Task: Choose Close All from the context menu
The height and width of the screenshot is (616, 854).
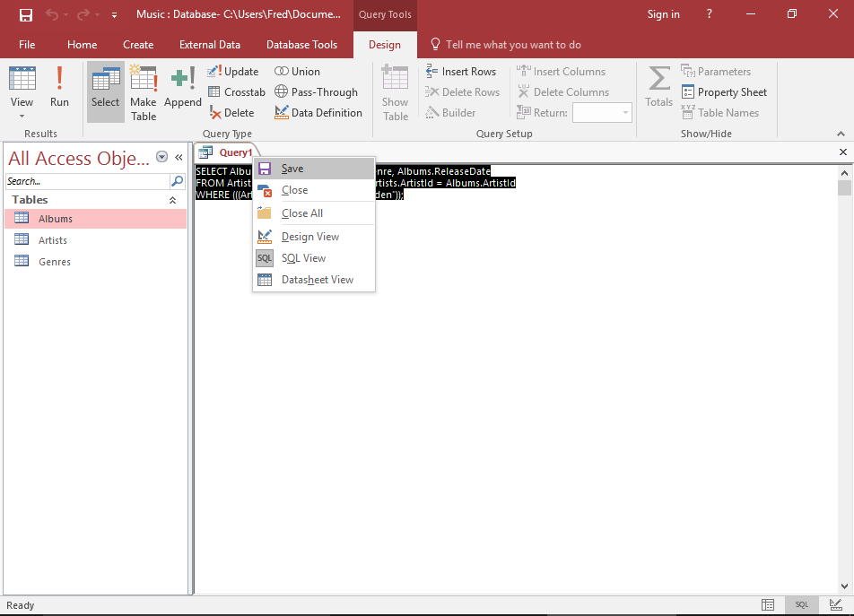Action: pos(314,213)
